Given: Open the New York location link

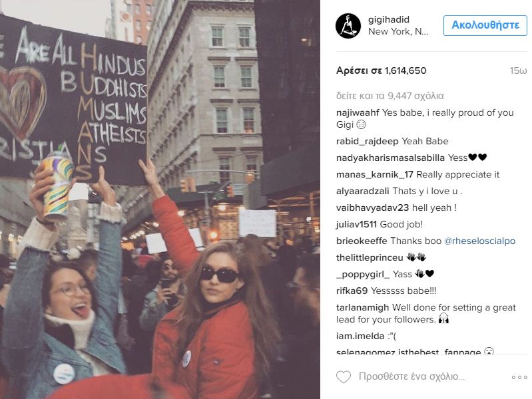Looking at the screenshot, I should pyautogui.click(x=398, y=31).
